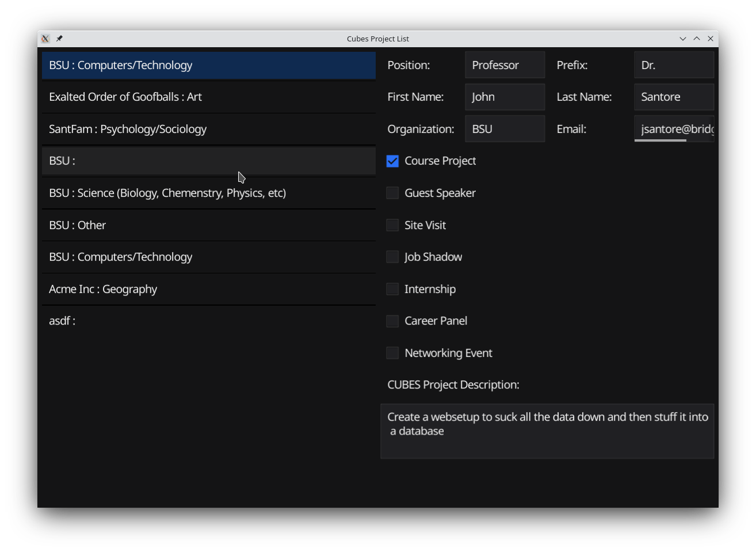
Task: Click the First Name: label
Action: (415, 97)
